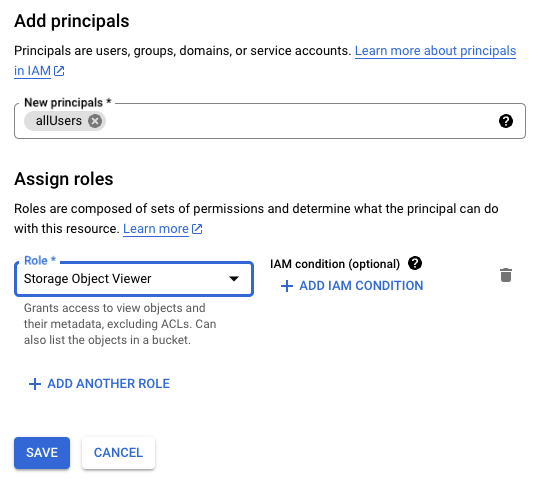Follow the 'in IAM' link text
538x484 pixels.
pyautogui.click(x=32, y=71)
